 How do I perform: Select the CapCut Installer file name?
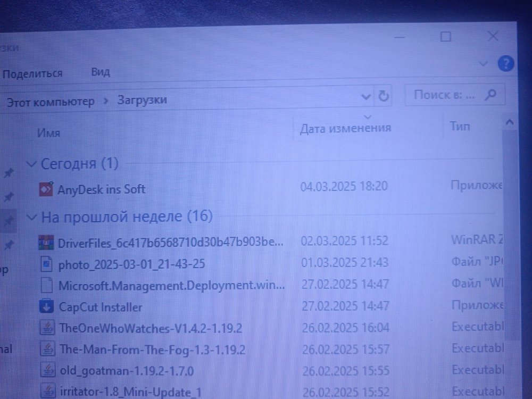[x=101, y=307]
